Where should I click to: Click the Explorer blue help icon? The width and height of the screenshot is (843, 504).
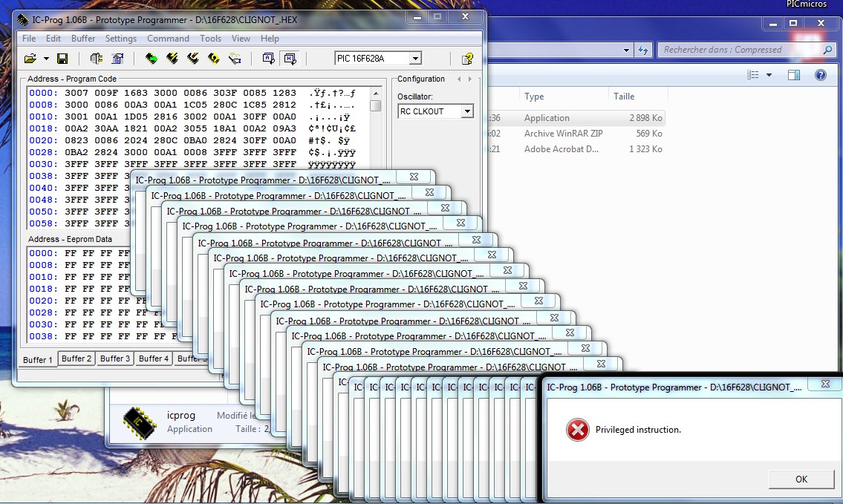pos(821,75)
